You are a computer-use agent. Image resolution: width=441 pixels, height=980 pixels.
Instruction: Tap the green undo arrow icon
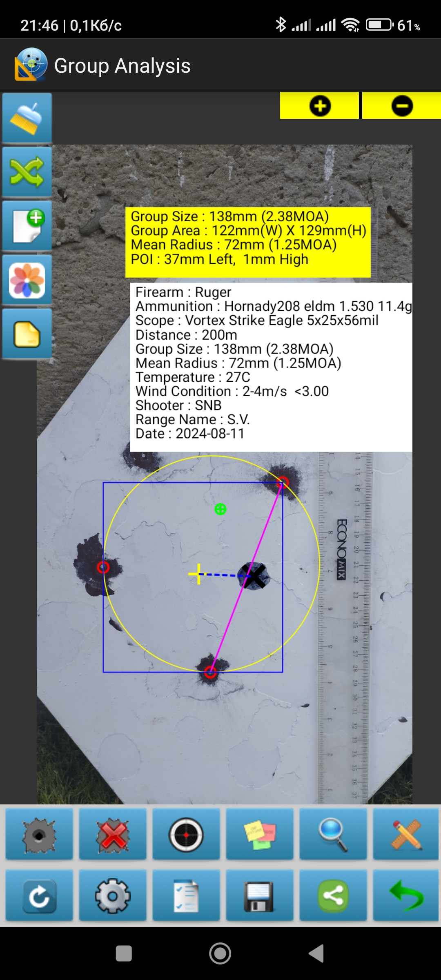[406, 895]
